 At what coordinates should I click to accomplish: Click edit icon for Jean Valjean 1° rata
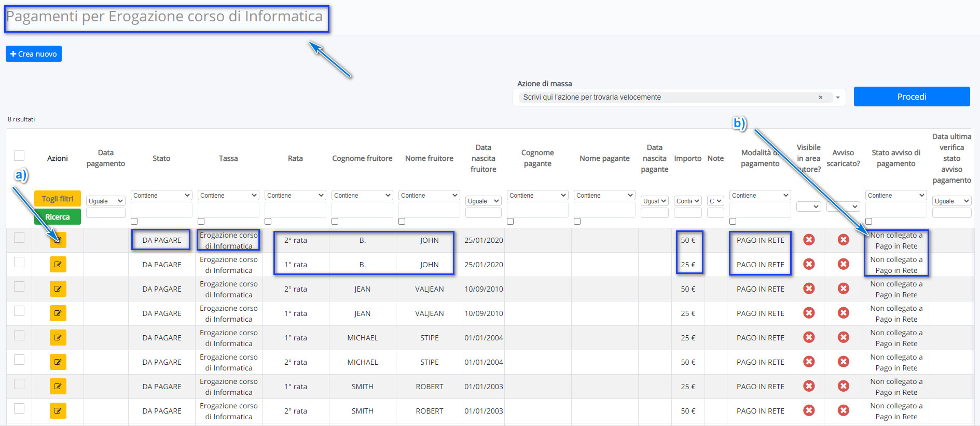[58, 313]
